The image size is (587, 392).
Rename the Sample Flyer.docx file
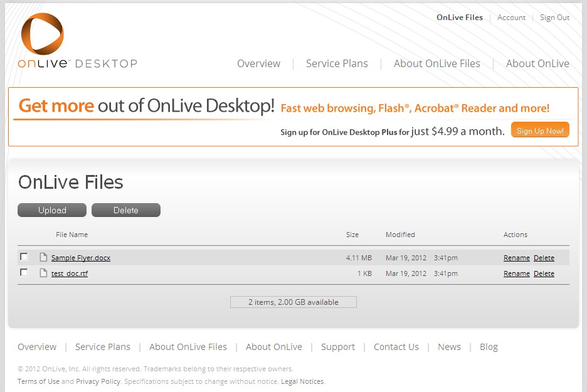coord(517,258)
